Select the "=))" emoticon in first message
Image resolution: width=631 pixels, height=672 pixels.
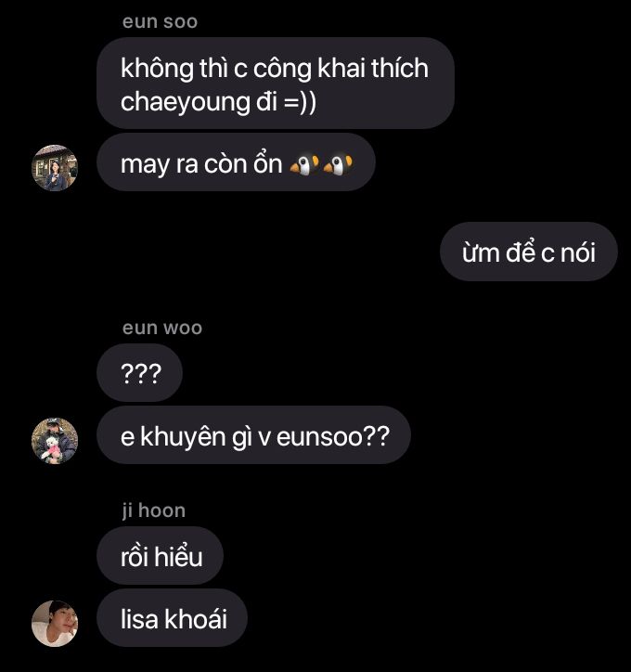(x=299, y=102)
